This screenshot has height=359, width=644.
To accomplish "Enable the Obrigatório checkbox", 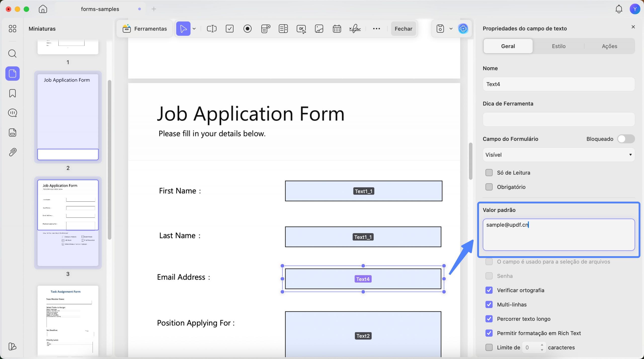I will pos(489,187).
